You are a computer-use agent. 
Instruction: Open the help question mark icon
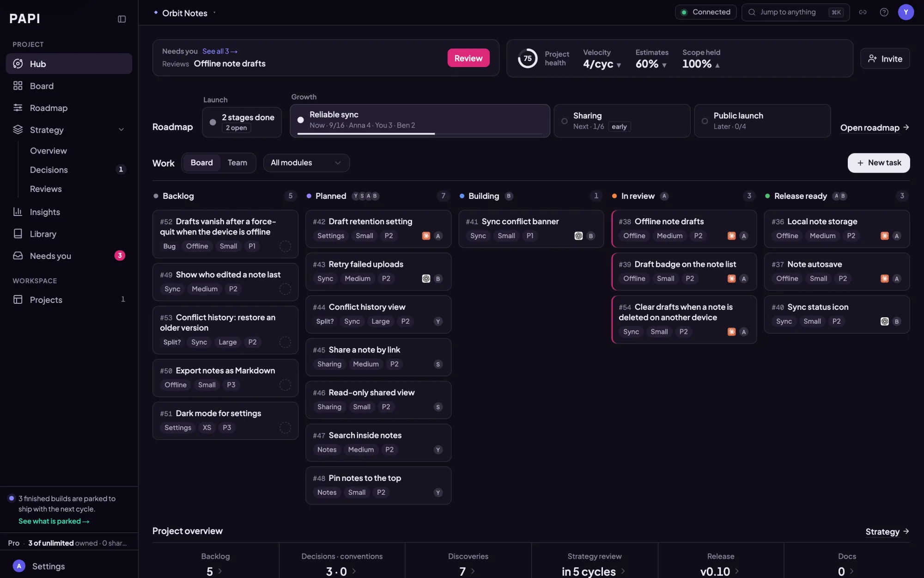pyautogui.click(x=884, y=12)
